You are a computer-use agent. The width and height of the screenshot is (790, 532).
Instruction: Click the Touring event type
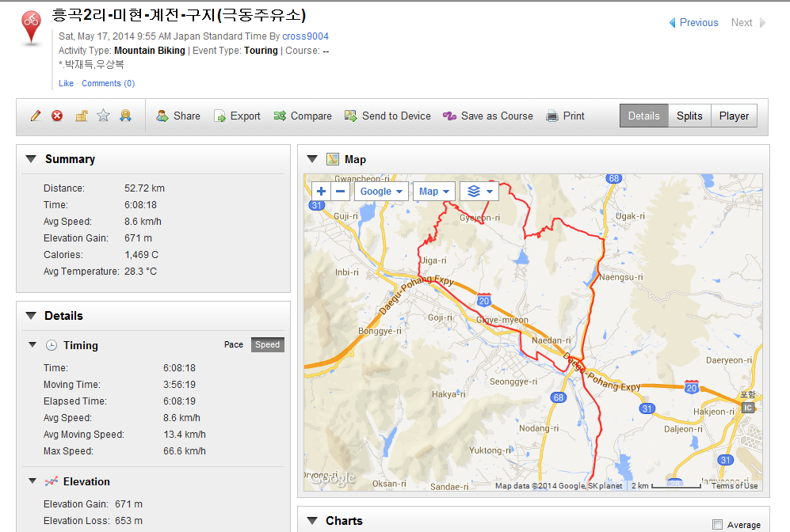point(261,51)
